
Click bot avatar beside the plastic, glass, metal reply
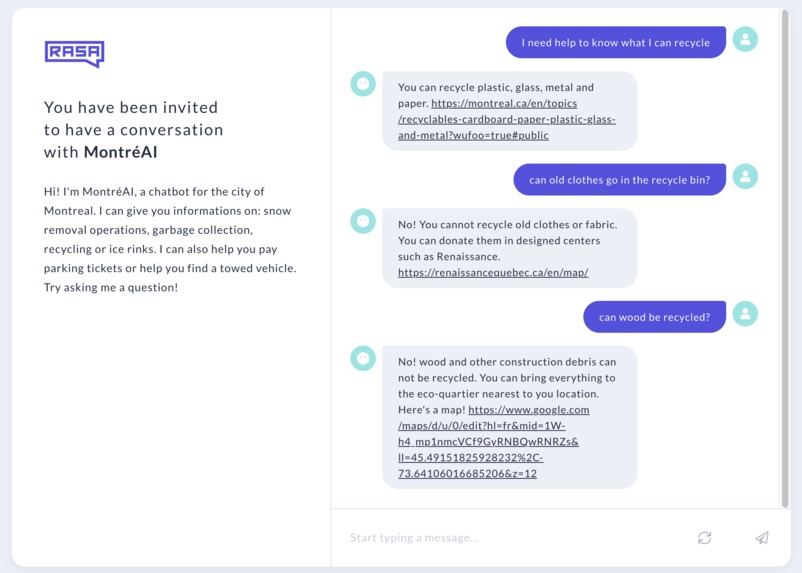coord(363,84)
